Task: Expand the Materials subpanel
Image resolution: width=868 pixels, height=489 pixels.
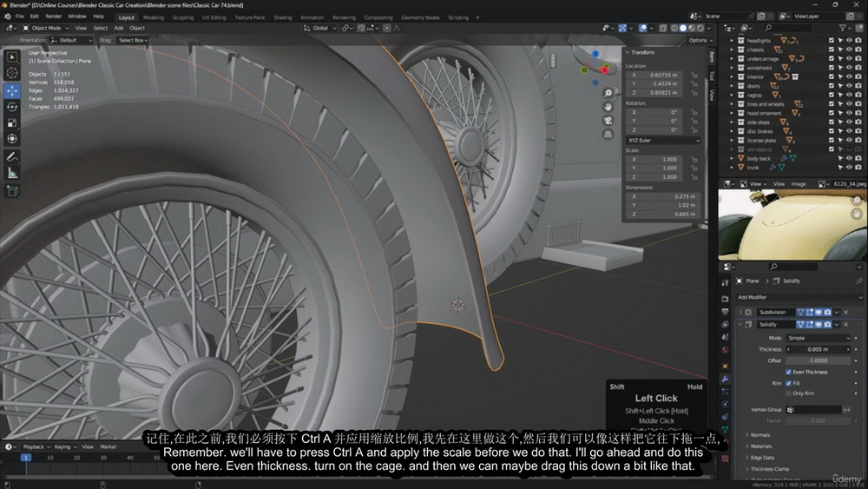Action: pyautogui.click(x=760, y=446)
